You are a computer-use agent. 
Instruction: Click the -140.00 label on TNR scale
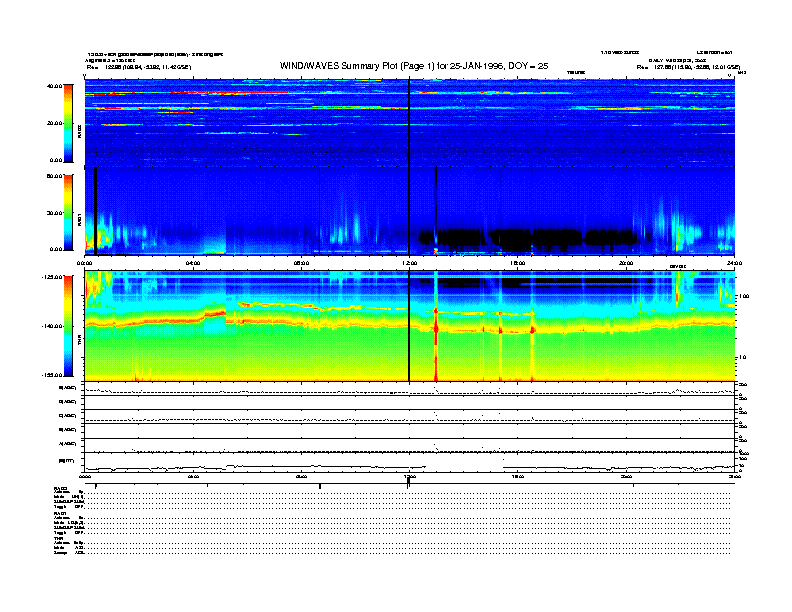tap(52, 326)
